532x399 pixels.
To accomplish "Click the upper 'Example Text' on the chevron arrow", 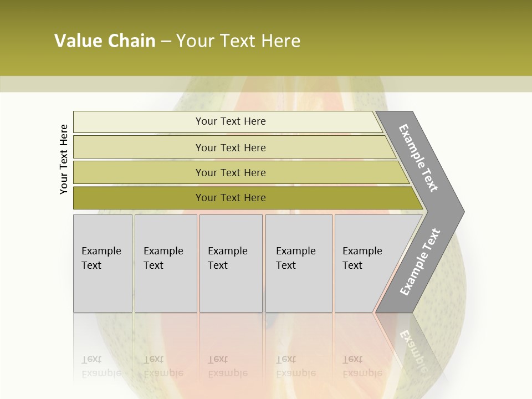I will (418, 158).
